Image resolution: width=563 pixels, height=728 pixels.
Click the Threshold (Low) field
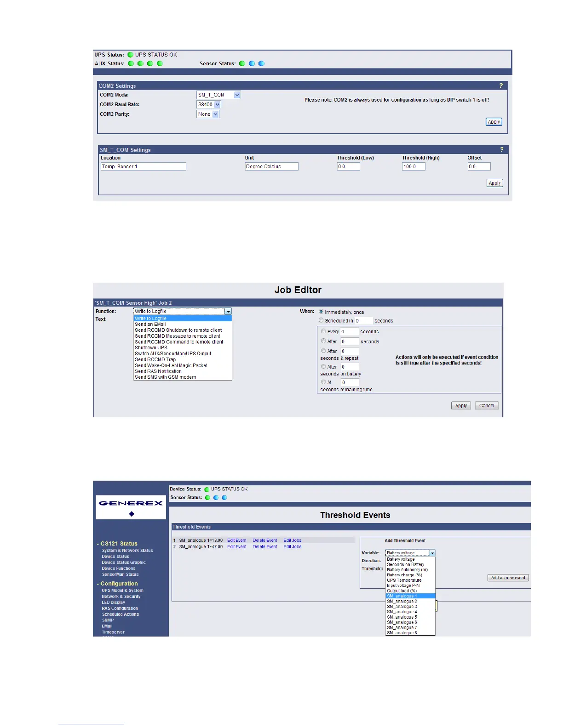tap(348, 166)
